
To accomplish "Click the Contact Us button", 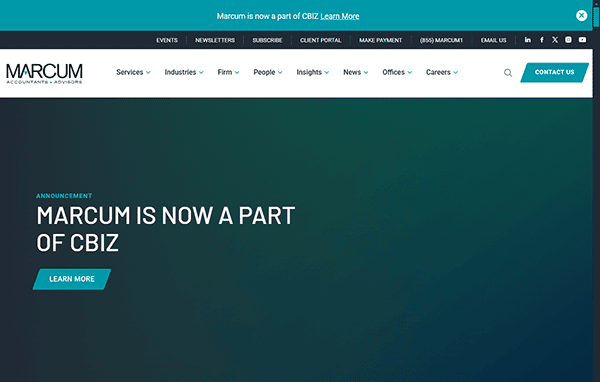I will [x=554, y=72].
